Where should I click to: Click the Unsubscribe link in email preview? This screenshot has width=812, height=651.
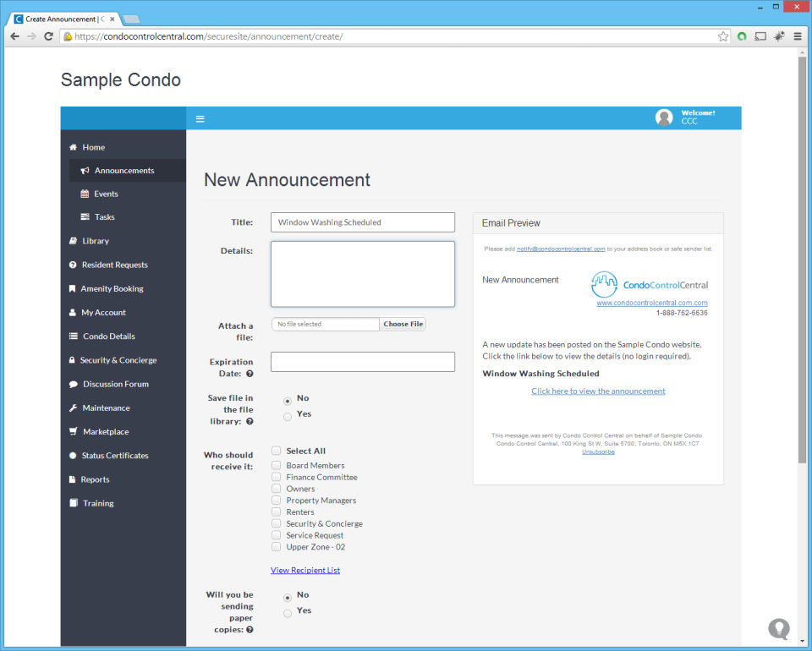[598, 451]
